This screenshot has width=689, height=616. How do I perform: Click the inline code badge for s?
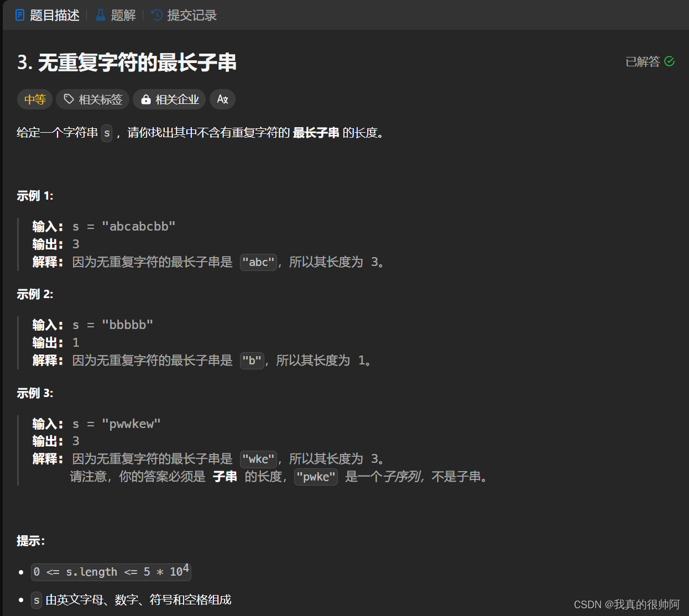(x=106, y=133)
